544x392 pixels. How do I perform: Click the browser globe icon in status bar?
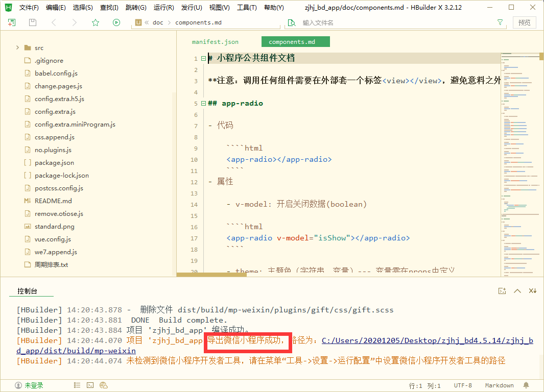tap(103, 385)
